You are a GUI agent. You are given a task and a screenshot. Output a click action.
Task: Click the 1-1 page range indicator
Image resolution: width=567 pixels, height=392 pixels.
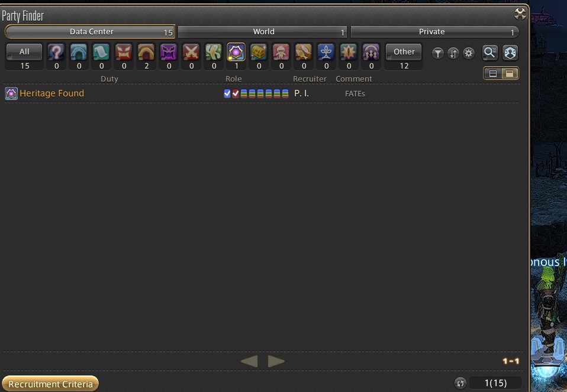pyautogui.click(x=511, y=361)
